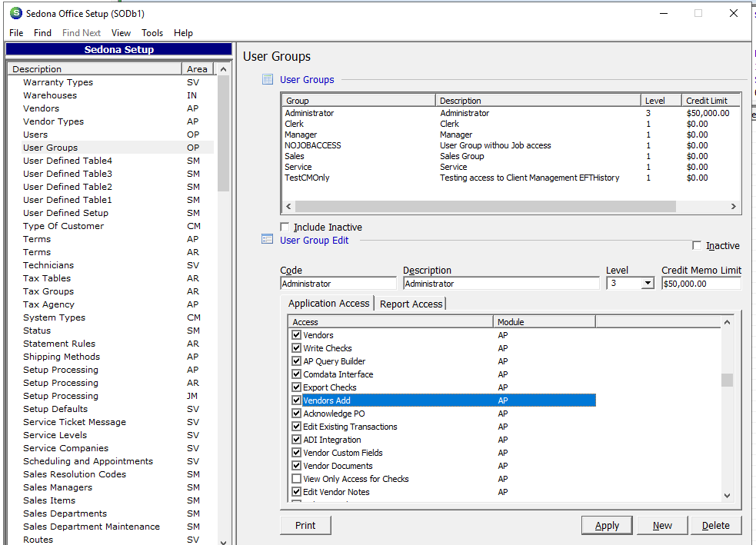Uncheck the Write Checks access checkbox
The image size is (756, 545).
coord(297,347)
